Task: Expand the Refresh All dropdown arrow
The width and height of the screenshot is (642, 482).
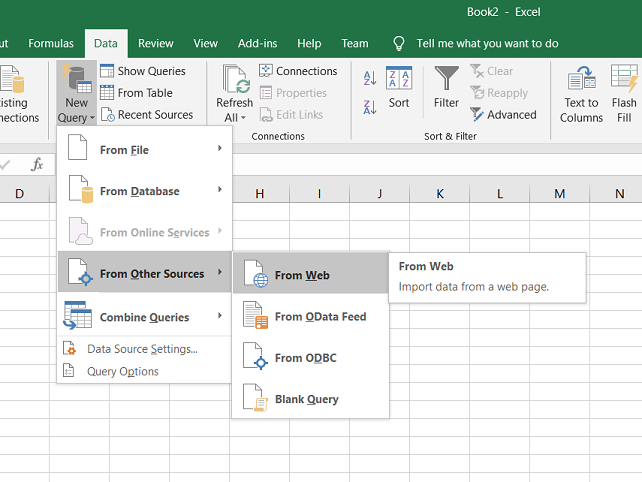Action: pos(243,118)
